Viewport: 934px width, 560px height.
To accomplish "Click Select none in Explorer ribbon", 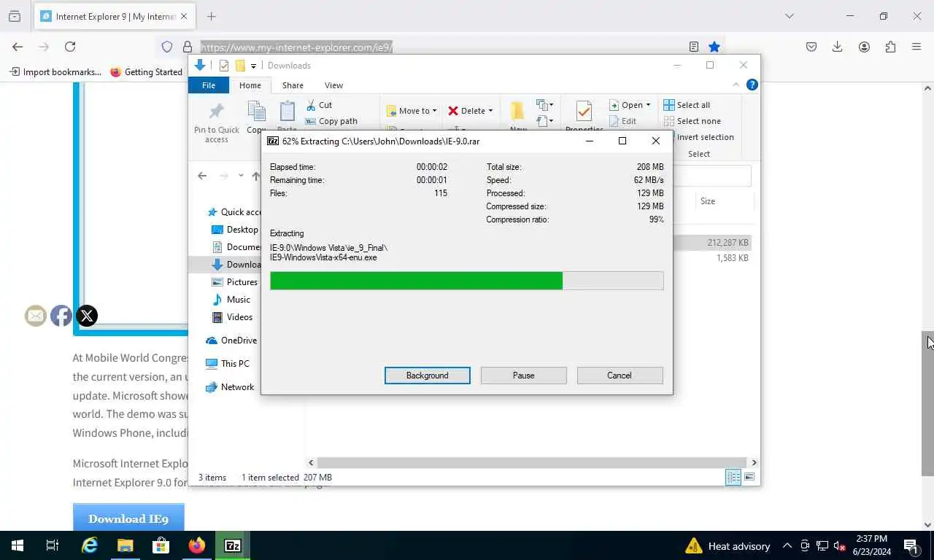I will point(692,121).
